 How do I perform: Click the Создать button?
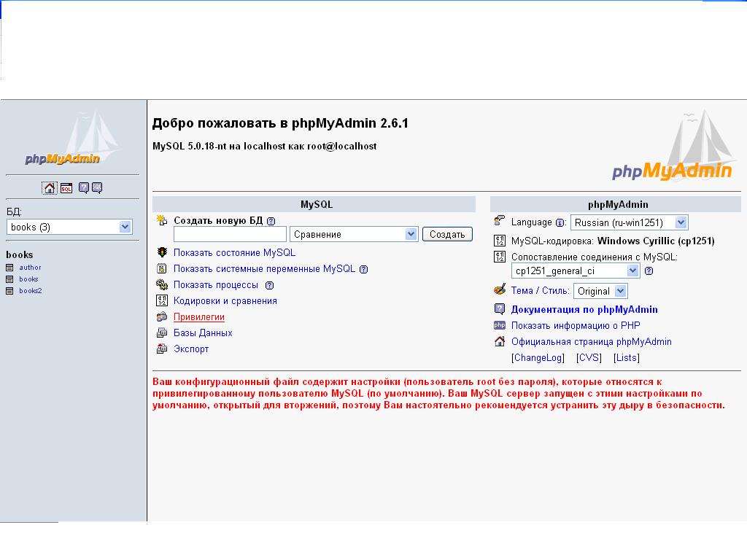pos(447,234)
